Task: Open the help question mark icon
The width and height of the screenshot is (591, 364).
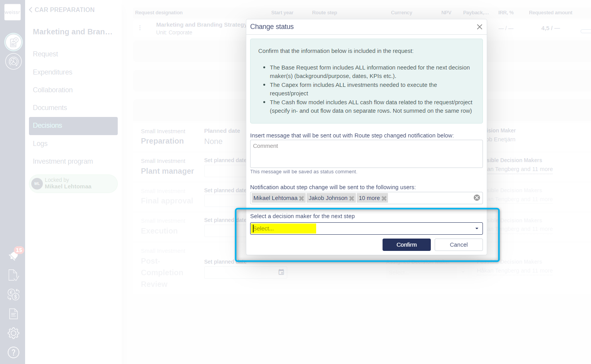Action: (x=14, y=352)
